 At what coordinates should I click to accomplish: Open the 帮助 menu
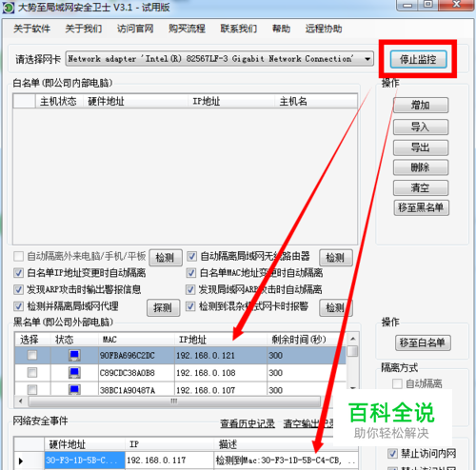point(281,29)
